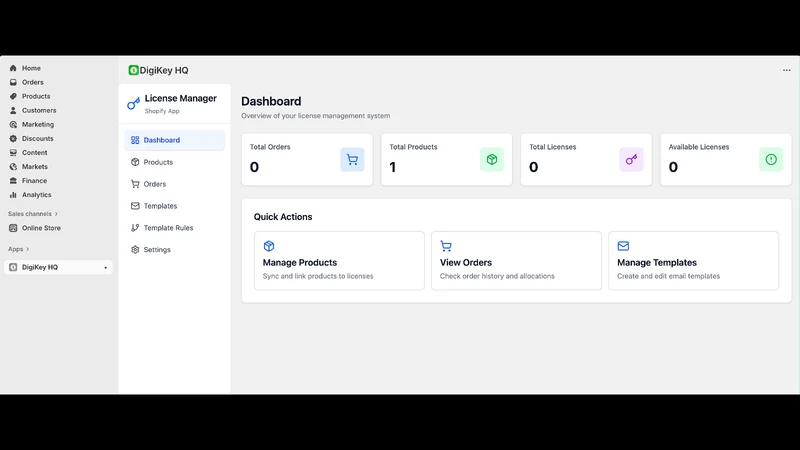Open Templates in License Manager menu
This screenshot has height=450, width=800.
[x=174, y=206]
